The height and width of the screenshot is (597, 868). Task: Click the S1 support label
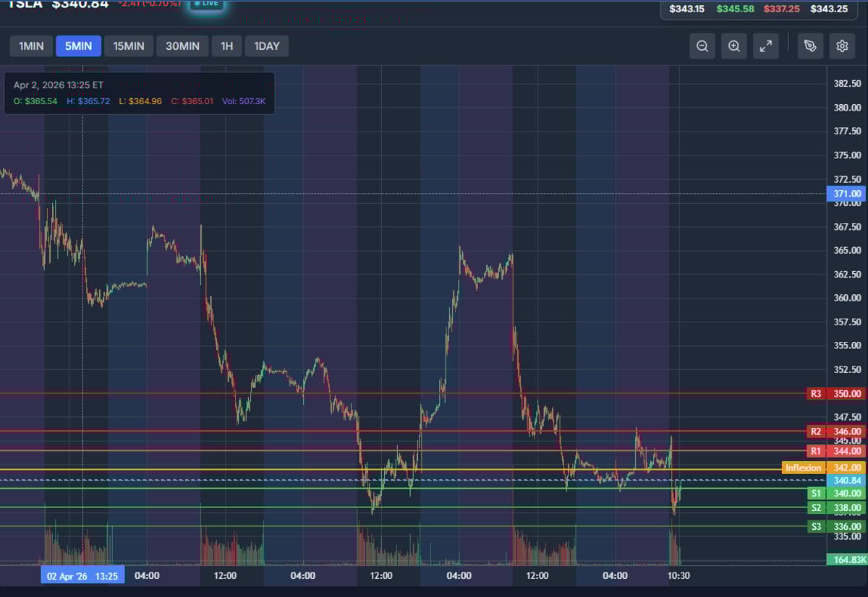click(816, 493)
